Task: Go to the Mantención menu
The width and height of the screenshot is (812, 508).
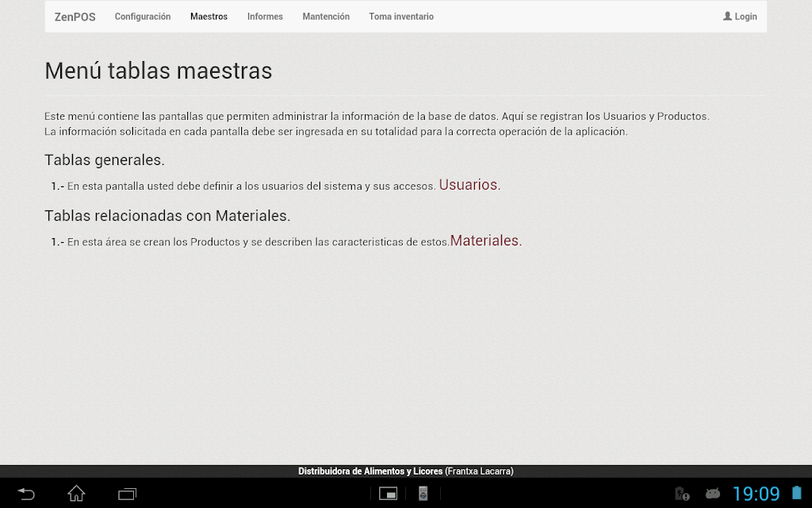Action: pos(326,17)
